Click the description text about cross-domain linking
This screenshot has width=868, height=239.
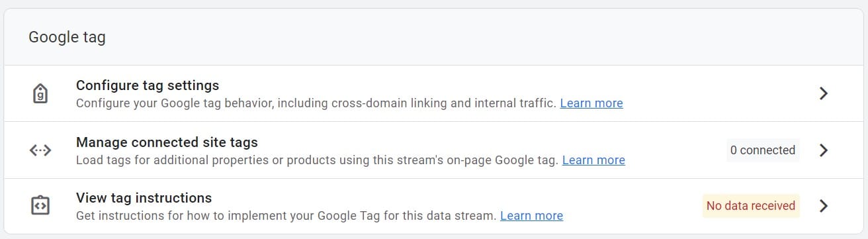(x=316, y=103)
